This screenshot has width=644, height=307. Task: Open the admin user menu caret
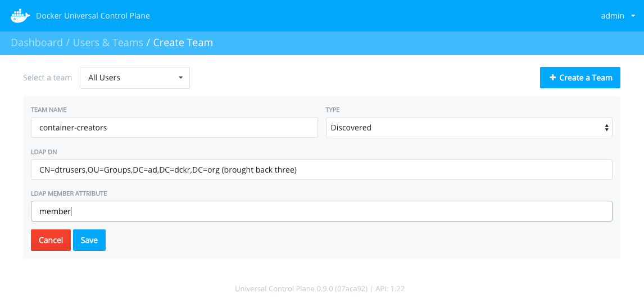pos(633,16)
